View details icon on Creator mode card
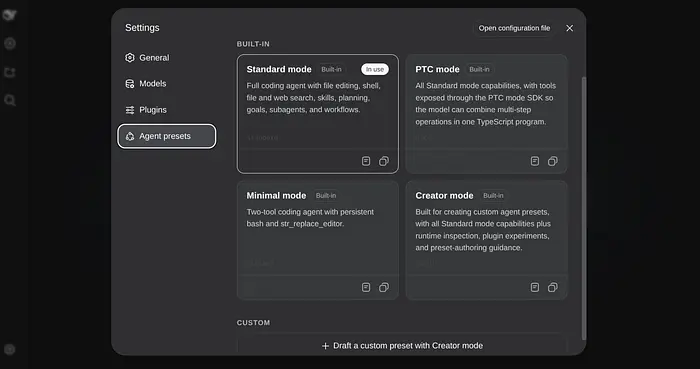 [534, 287]
